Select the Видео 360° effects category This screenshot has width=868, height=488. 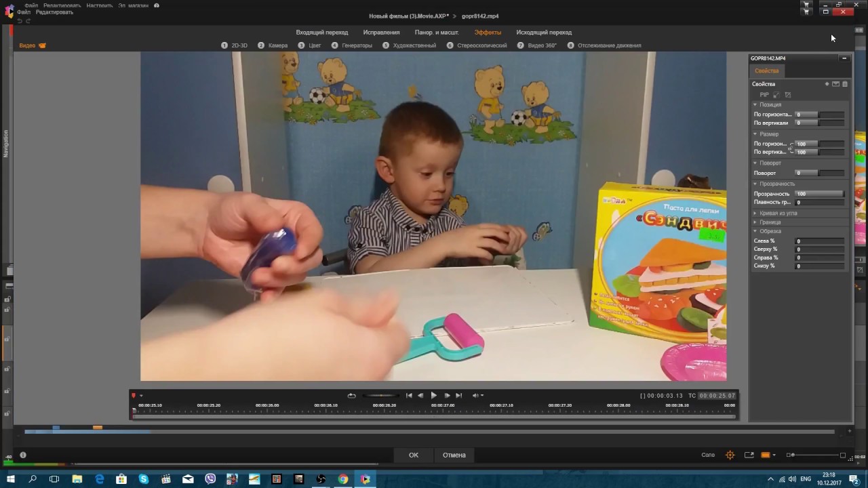[537, 45]
